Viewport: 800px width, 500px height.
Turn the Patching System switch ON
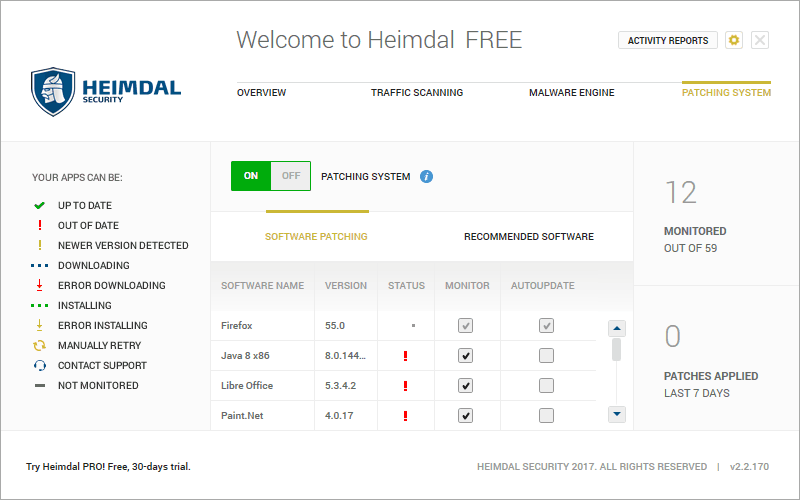[251, 176]
